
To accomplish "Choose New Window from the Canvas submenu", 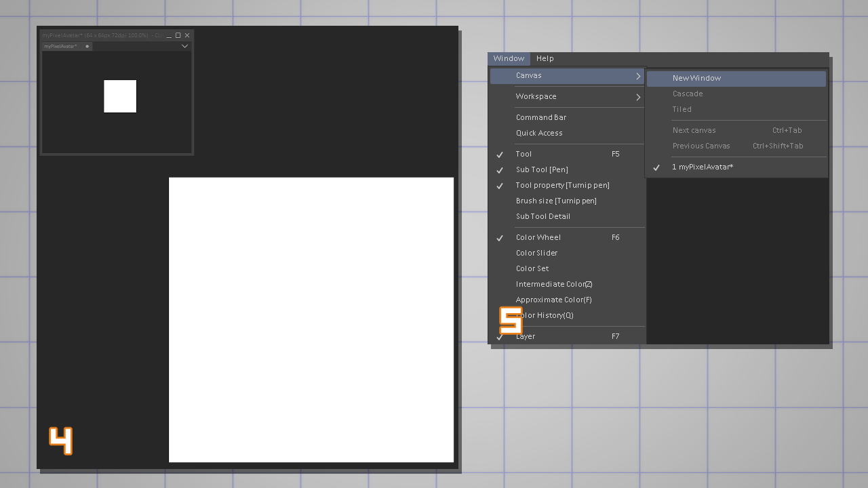I will tap(696, 79).
